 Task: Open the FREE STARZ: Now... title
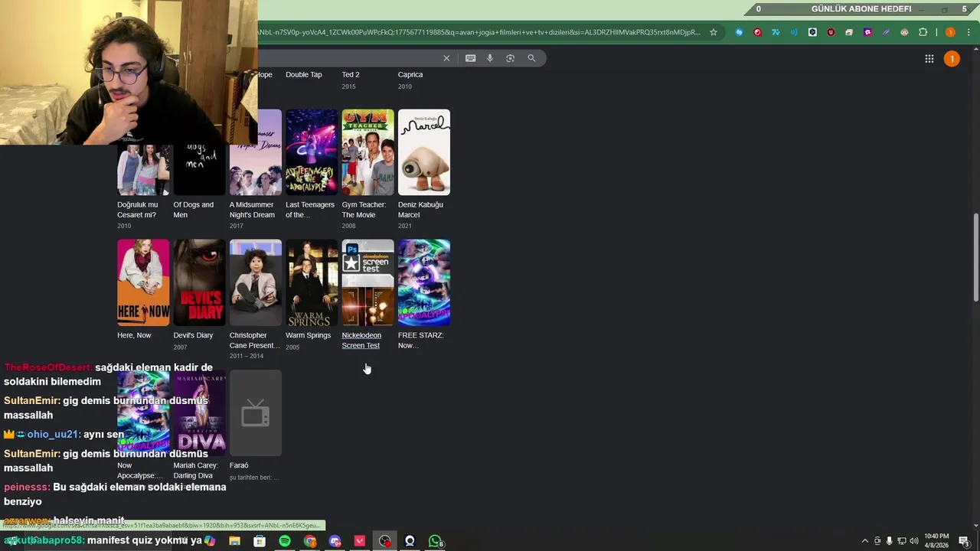(420, 341)
